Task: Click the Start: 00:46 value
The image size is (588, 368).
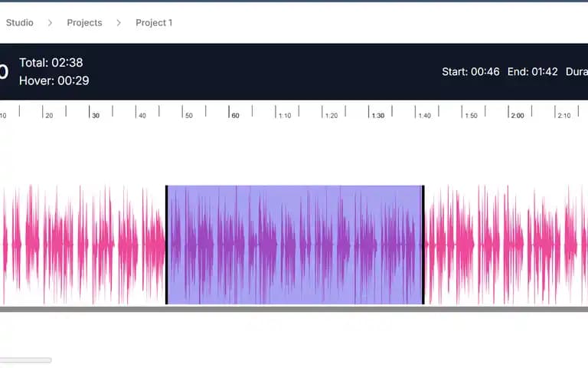Action: point(471,72)
